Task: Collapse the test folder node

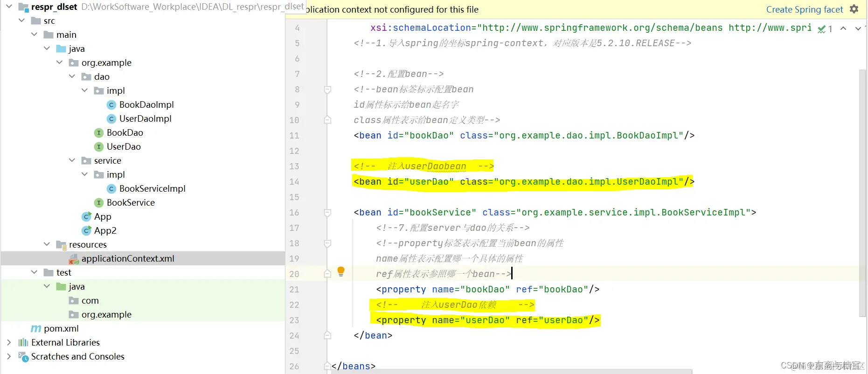Action: [x=34, y=272]
